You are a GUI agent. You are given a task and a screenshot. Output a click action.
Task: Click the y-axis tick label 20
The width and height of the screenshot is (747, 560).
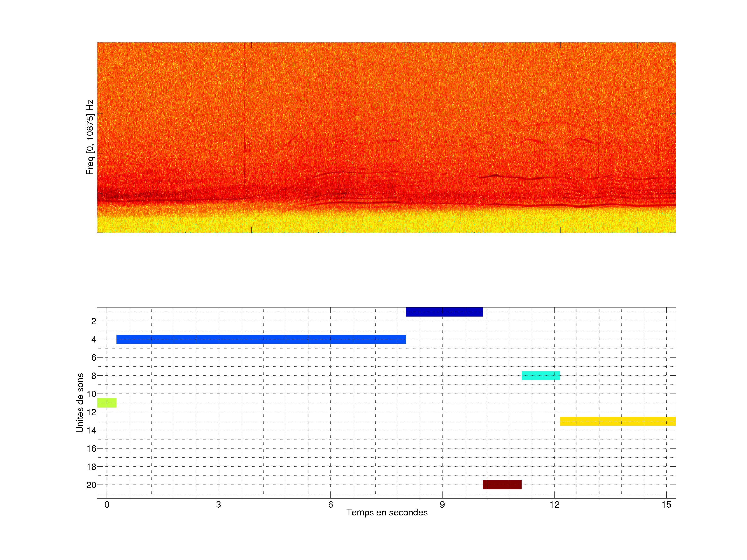pos(91,485)
